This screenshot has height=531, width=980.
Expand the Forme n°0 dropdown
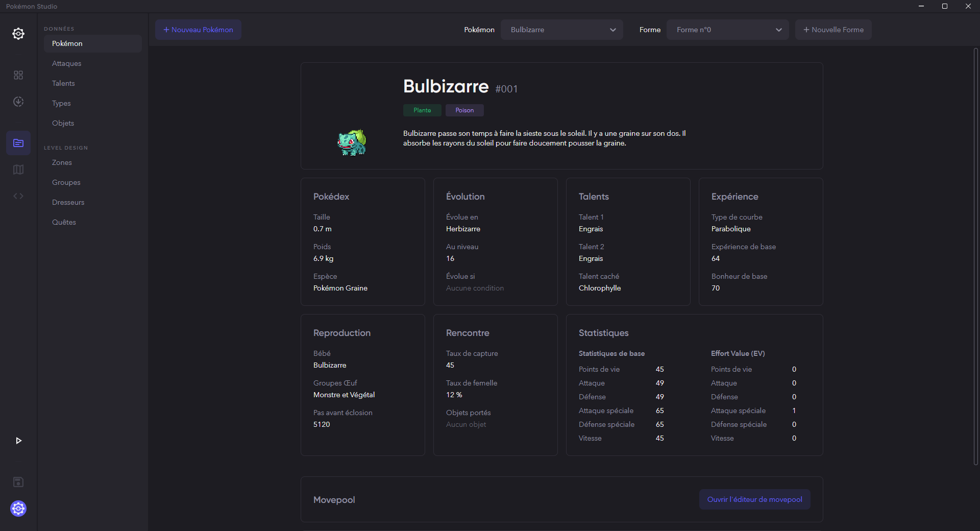pos(727,30)
